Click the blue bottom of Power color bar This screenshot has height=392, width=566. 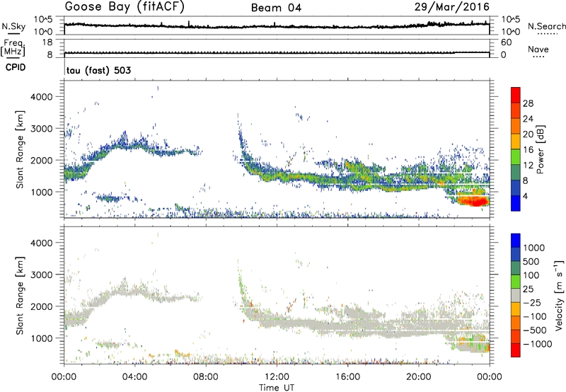click(516, 203)
